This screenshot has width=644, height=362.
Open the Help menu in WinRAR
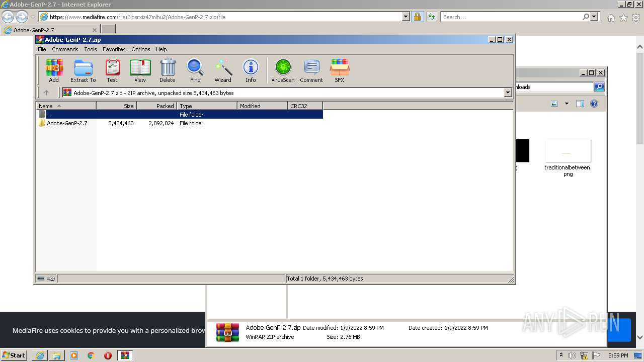(x=161, y=49)
